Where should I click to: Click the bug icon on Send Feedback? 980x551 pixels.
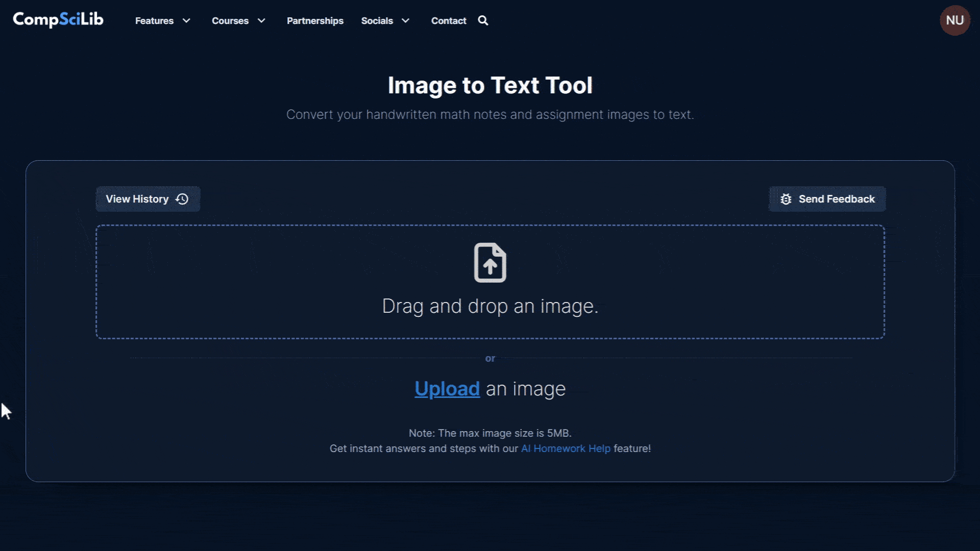[786, 199]
